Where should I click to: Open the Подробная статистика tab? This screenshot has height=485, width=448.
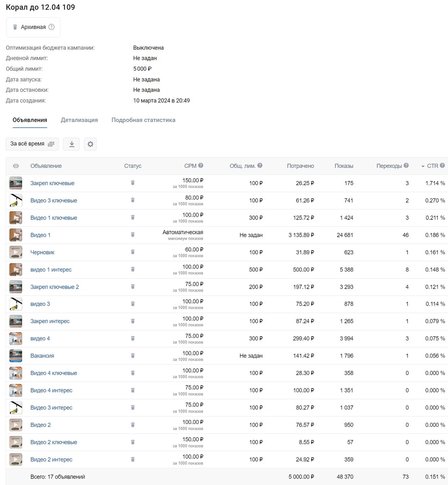[144, 120]
